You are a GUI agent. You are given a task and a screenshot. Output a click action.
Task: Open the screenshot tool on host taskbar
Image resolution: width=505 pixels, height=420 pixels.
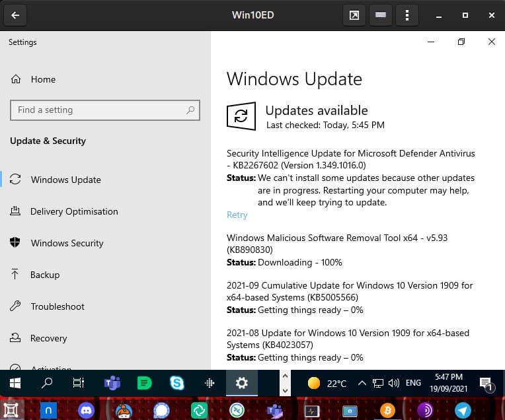pyautogui.click(x=350, y=411)
